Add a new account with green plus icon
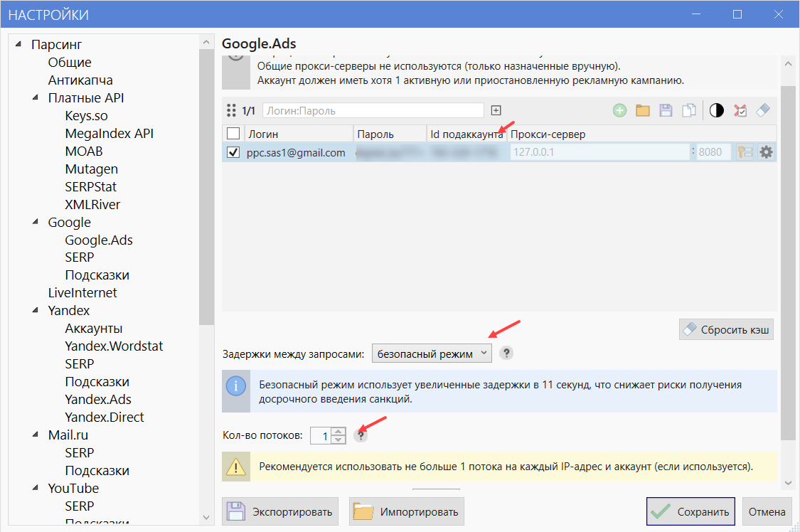 (619, 110)
